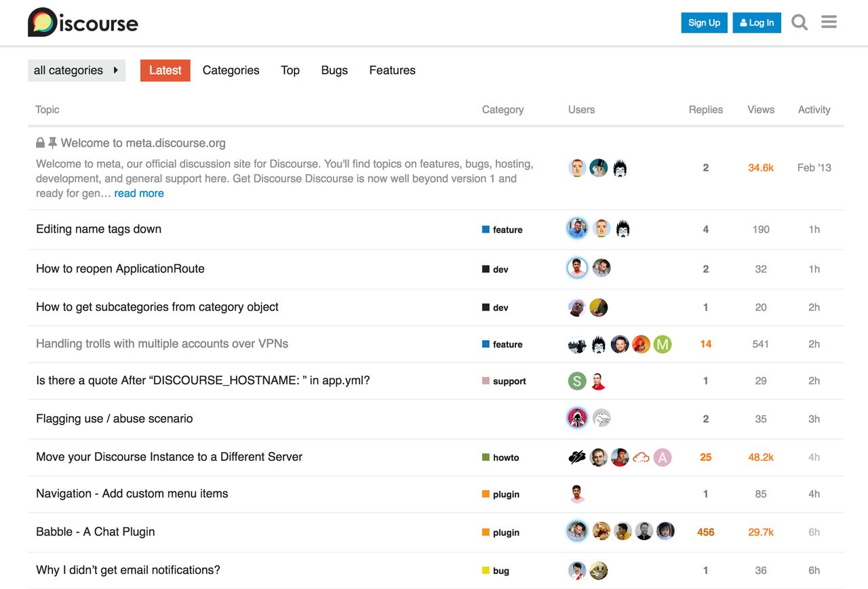Click first avatar in email notifications row
Screen dimensions: 868x589
pos(577,570)
